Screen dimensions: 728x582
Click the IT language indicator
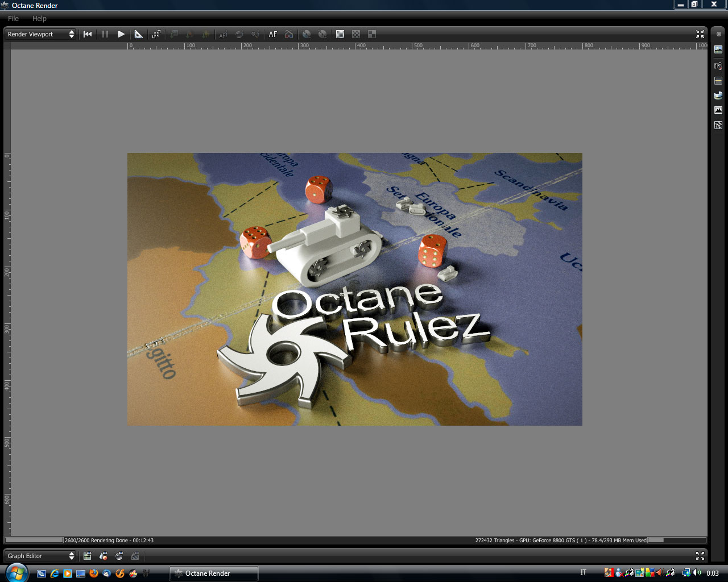click(583, 573)
